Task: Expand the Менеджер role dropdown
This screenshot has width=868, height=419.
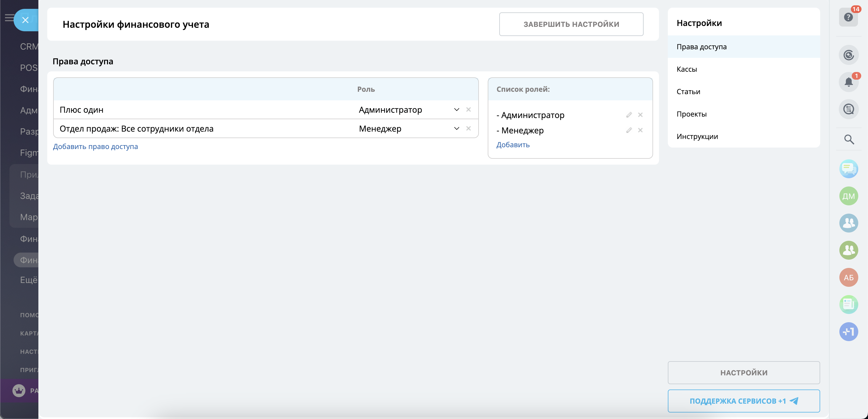Action: [x=456, y=128]
